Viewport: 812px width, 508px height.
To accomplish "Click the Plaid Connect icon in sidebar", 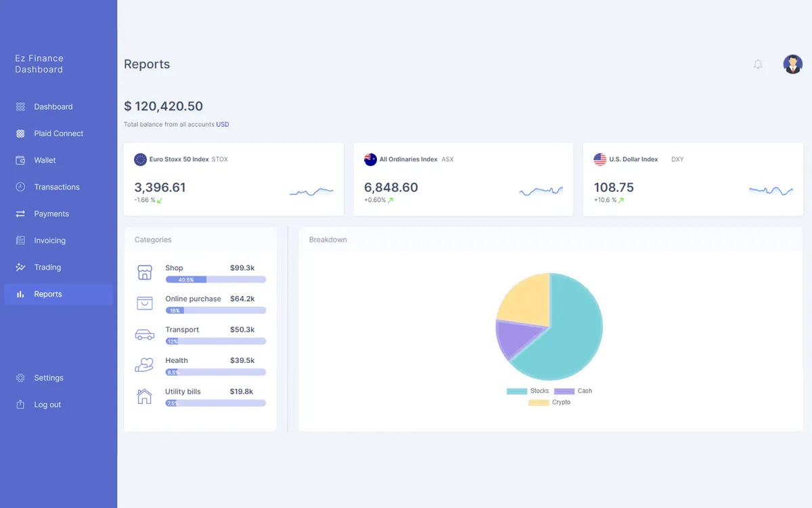I will (20, 133).
